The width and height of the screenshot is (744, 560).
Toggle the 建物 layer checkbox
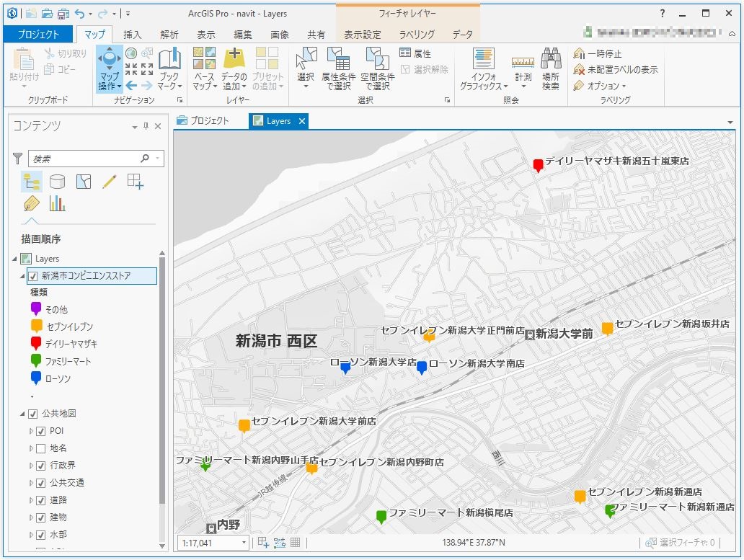tap(41, 517)
